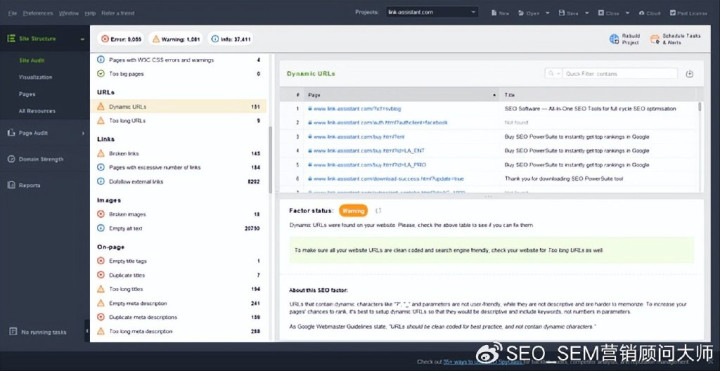Open the Save dropdown arrow

pyautogui.click(x=587, y=13)
